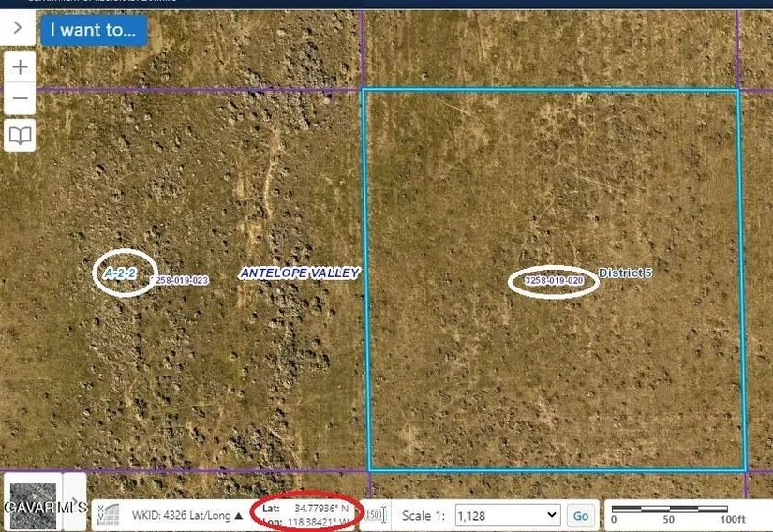Expand the collapsed side panel chevron
Screen dimensions: 773x532
click(x=18, y=28)
